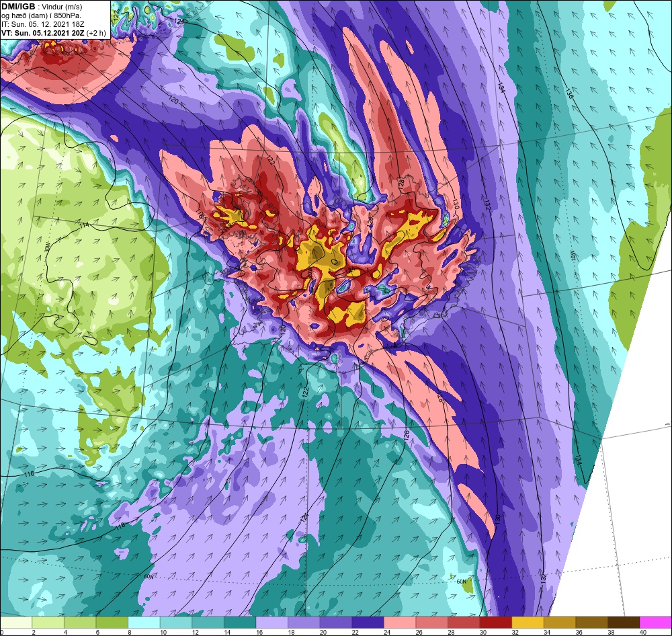This screenshot has height=636, width=672.
Task: Choose the legend tick label 28
Action: click(450, 632)
